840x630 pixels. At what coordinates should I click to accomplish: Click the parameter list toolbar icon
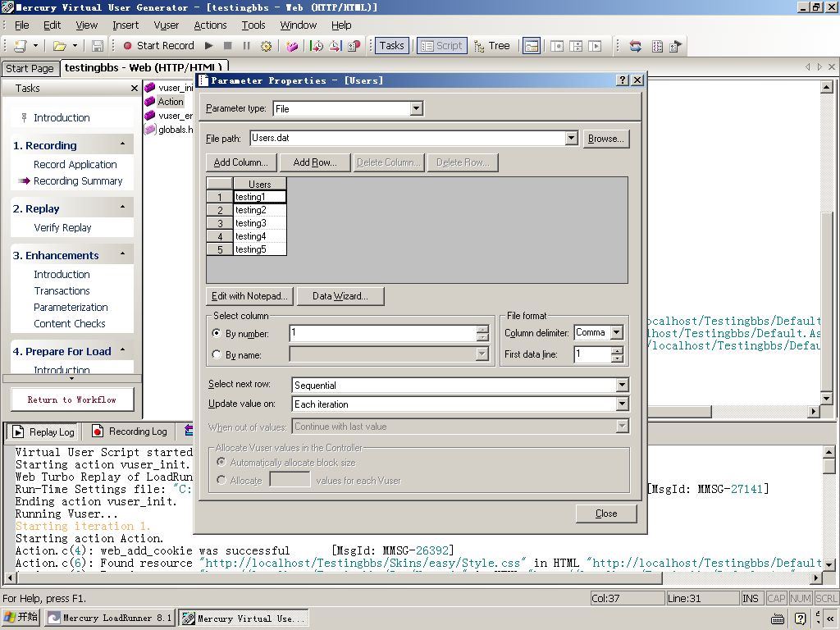coord(657,46)
